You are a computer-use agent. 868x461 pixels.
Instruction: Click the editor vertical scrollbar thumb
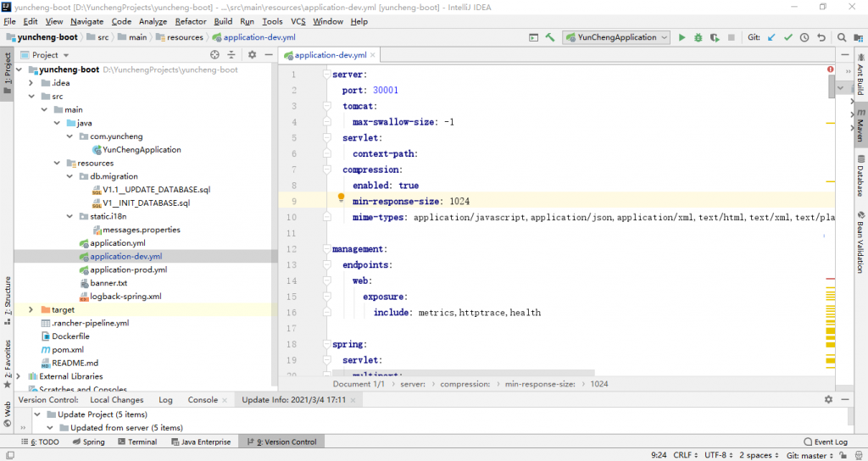click(x=831, y=87)
